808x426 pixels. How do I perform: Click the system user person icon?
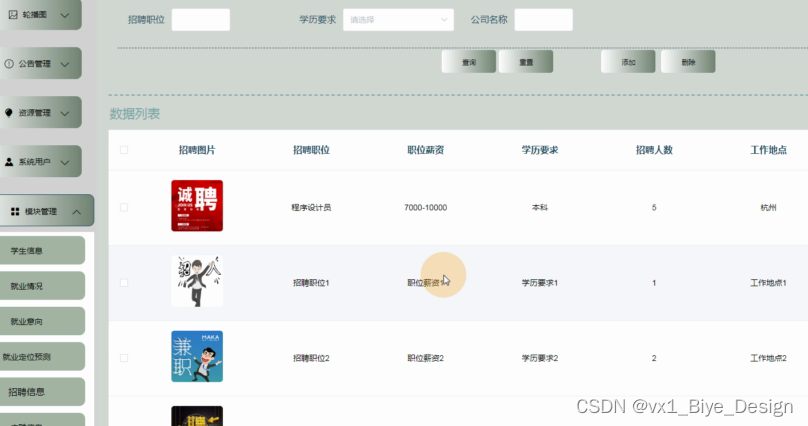(x=9, y=162)
